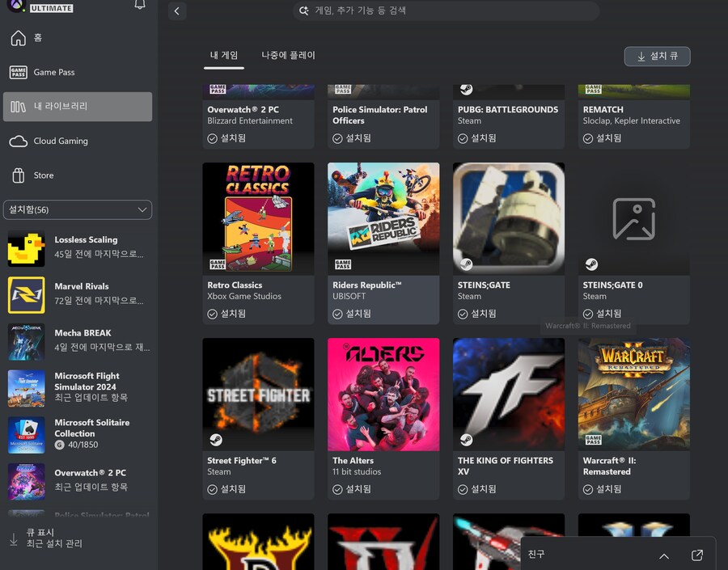Open 큐 표시 최근 설치 관리
The height and width of the screenshot is (570, 728).
[77, 538]
